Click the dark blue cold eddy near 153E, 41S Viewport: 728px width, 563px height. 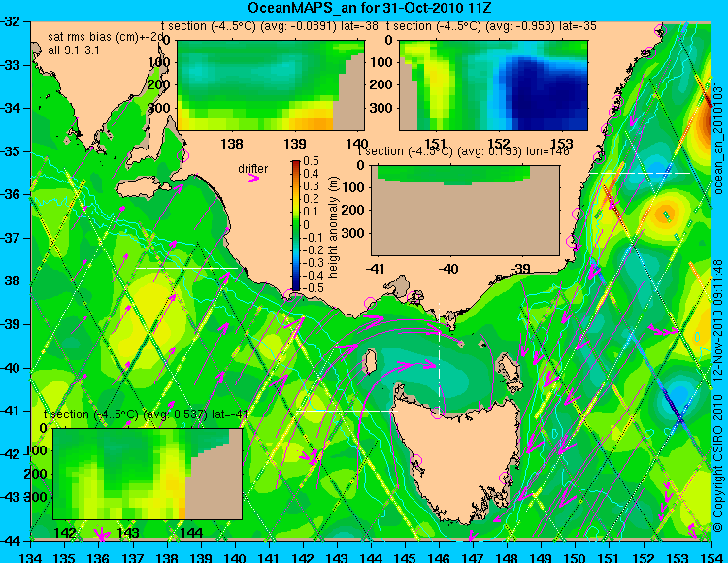point(679,394)
